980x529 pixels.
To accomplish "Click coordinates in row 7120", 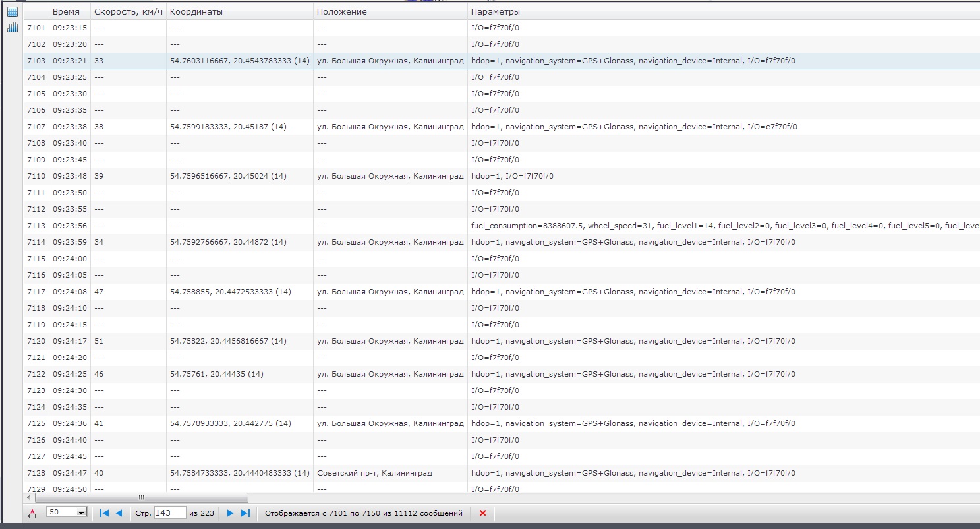I will [227, 341].
